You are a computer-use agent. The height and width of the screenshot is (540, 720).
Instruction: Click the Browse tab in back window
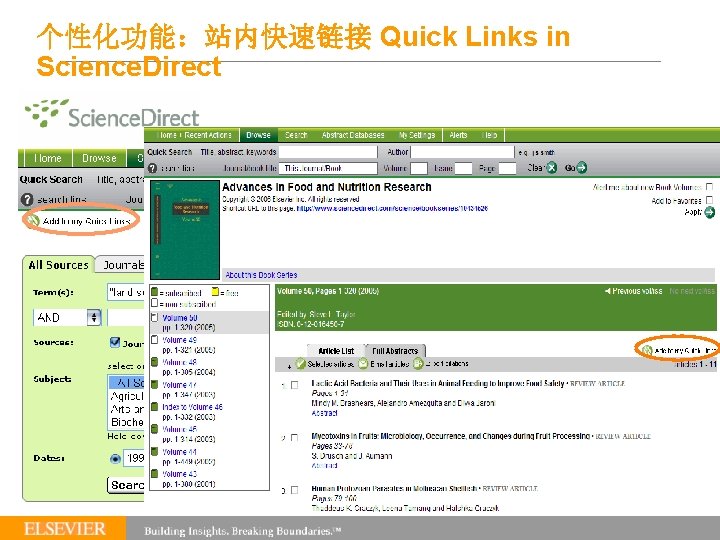pyautogui.click(x=99, y=158)
